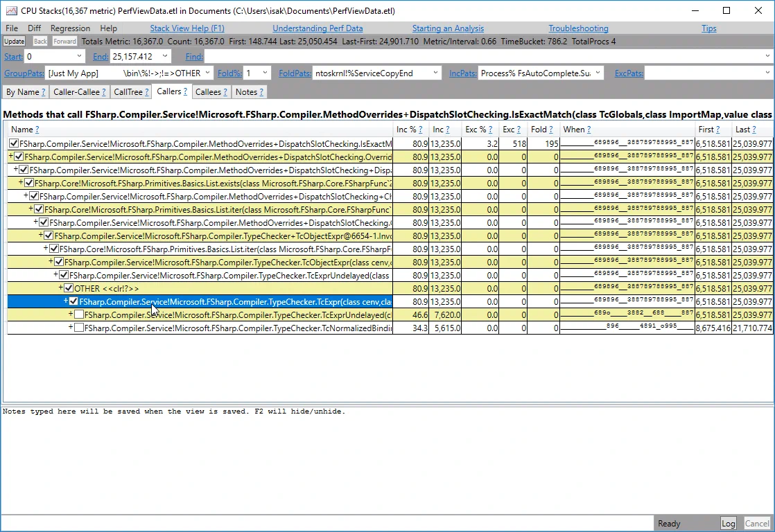
Task: Toggle checkbox on TcObjectExpr@6654-1 row
Action: coord(49,236)
